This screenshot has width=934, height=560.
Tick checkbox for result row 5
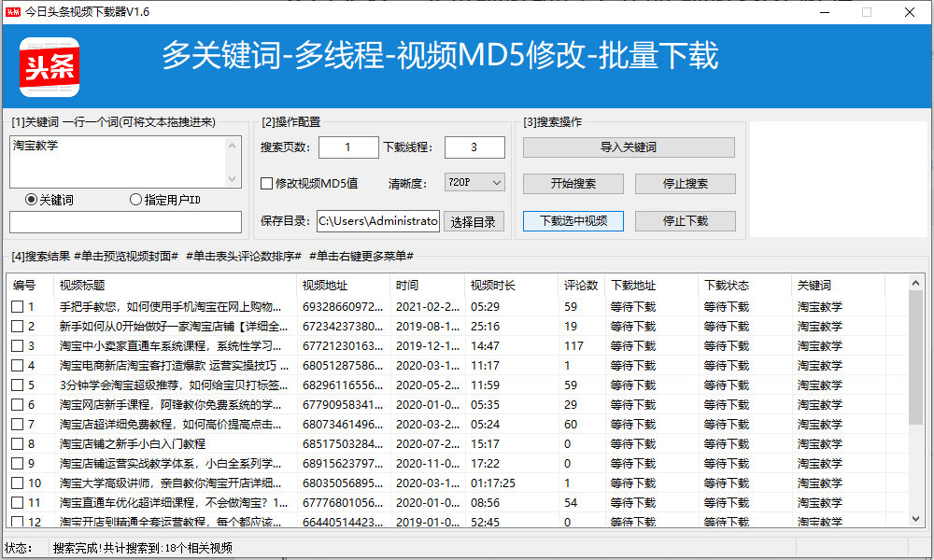point(17,385)
